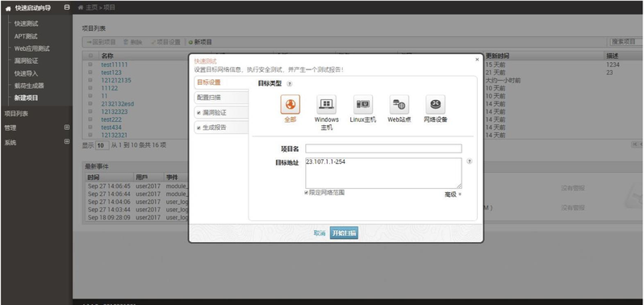Open project 12132321 link
644x305 pixels.
pos(114,135)
